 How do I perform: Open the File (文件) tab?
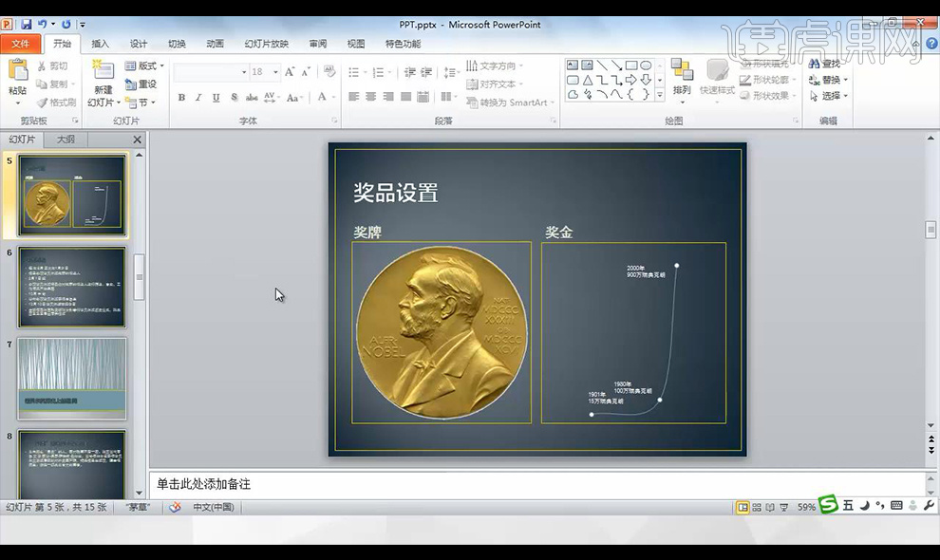[x=20, y=44]
